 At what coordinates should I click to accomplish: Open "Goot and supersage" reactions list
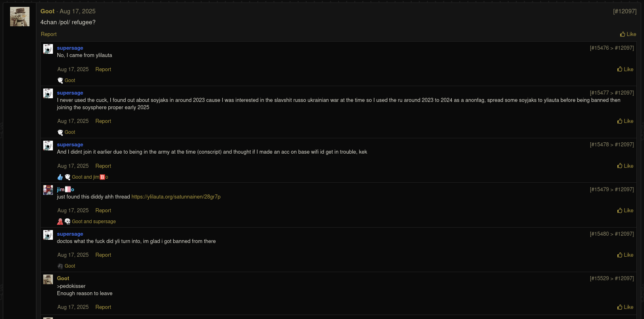click(x=94, y=222)
